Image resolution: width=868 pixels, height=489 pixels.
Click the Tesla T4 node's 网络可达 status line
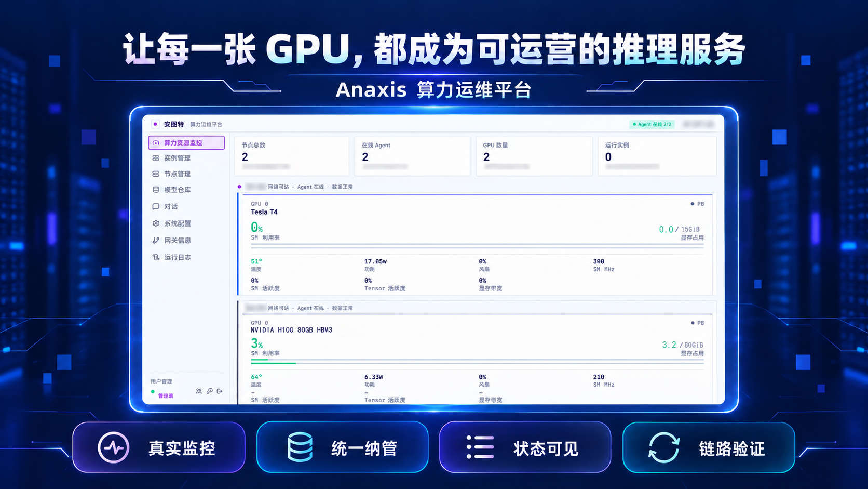(310, 187)
